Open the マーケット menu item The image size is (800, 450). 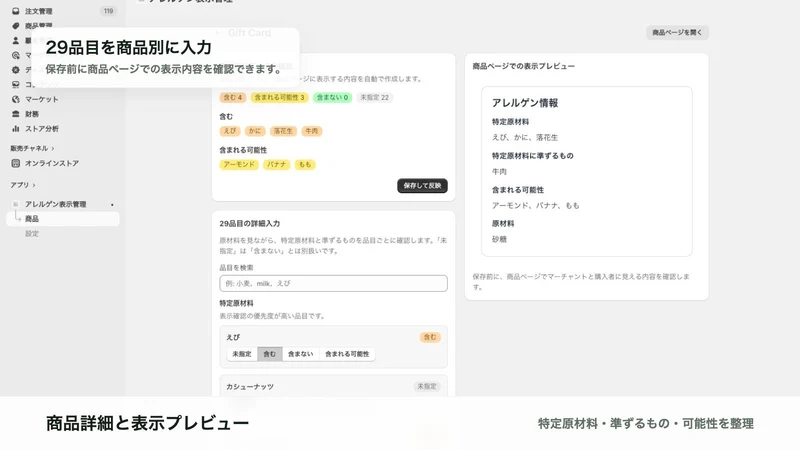click(x=42, y=99)
